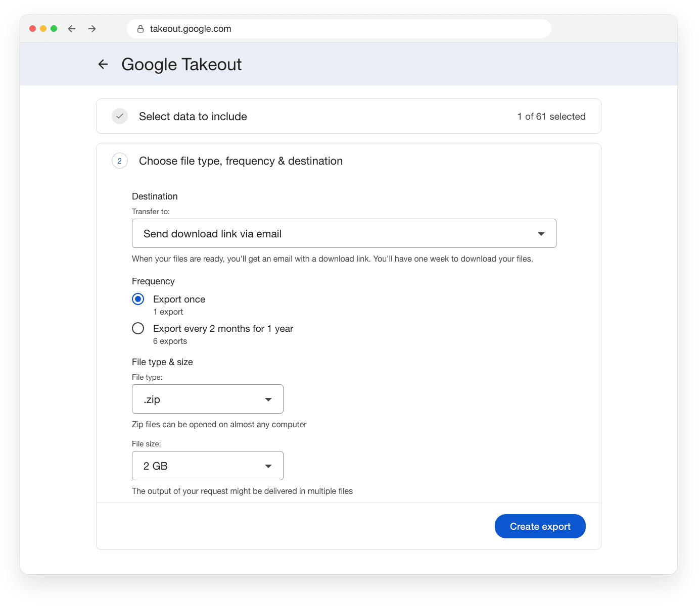Choose Export every 2 months radio option

click(138, 328)
